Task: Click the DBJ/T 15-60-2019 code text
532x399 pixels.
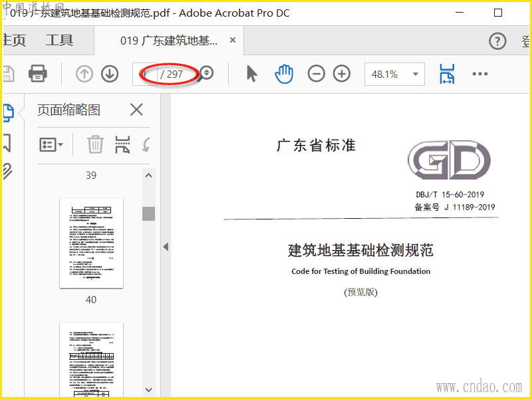Action: click(x=450, y=194)
